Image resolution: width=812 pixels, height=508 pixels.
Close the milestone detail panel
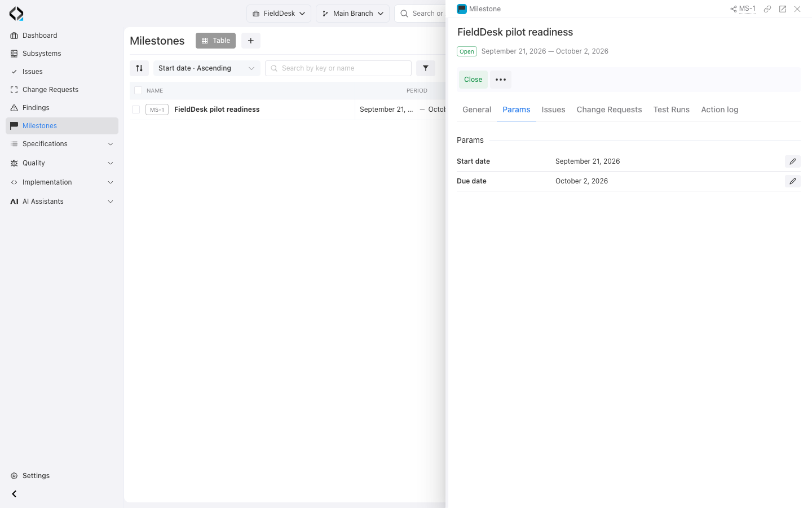click(x=797, y=9)
